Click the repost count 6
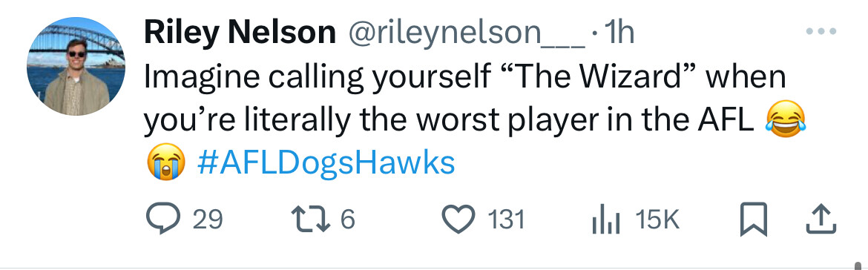Screen dimensions: 868x270 click(x=347, y=220)
